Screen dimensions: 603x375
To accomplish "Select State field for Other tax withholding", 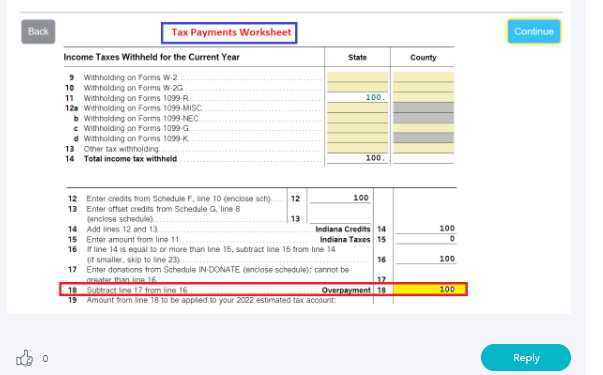I will point(357,148).
